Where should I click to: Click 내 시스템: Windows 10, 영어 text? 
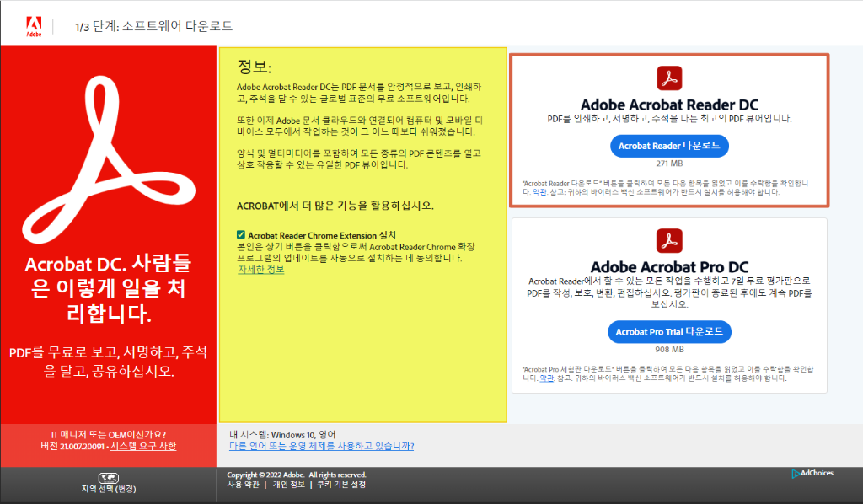coord(282,435)
